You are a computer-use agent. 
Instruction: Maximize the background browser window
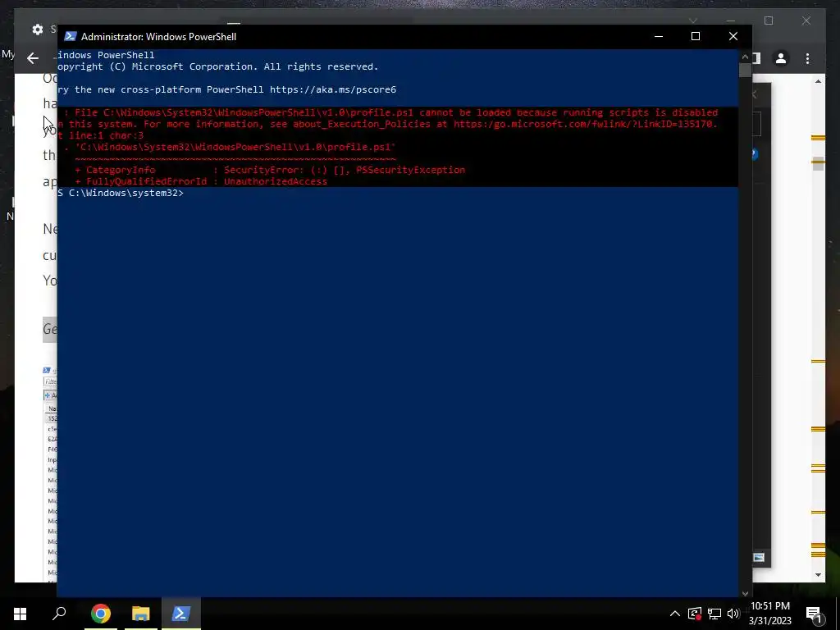tap(769, 21)
